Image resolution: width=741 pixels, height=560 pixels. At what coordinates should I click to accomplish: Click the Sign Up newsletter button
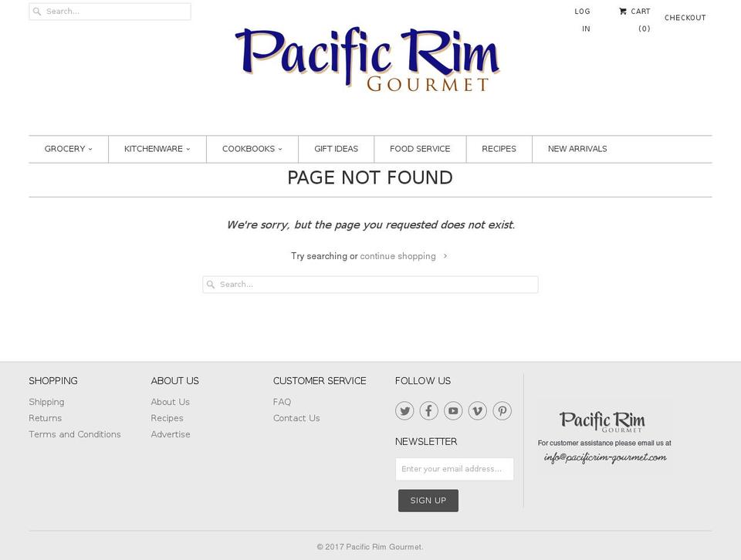click(428, 501)
